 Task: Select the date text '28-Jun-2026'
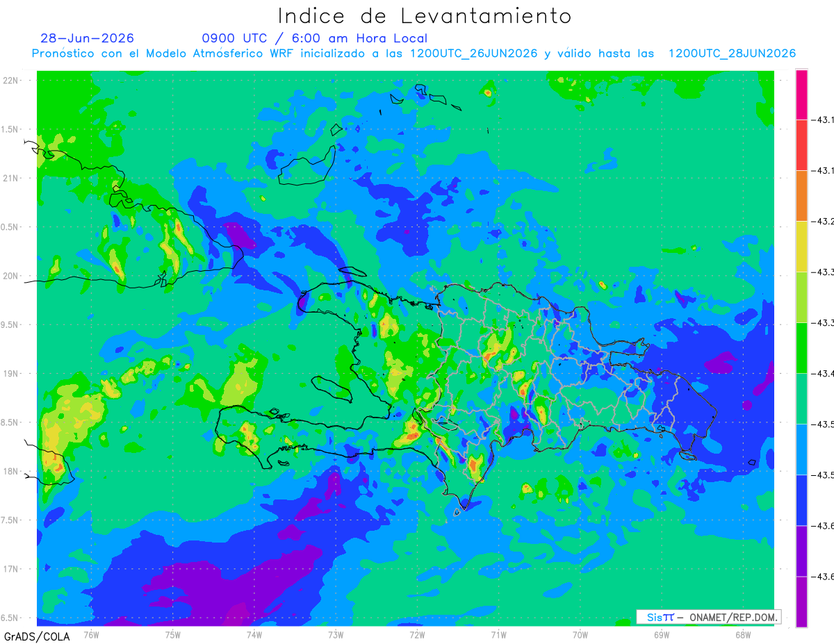coord(88,38)
